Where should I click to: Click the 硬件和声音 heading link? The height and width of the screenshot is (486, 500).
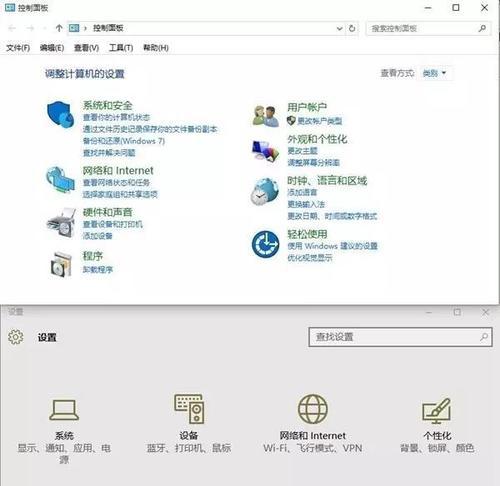(107, 212)
